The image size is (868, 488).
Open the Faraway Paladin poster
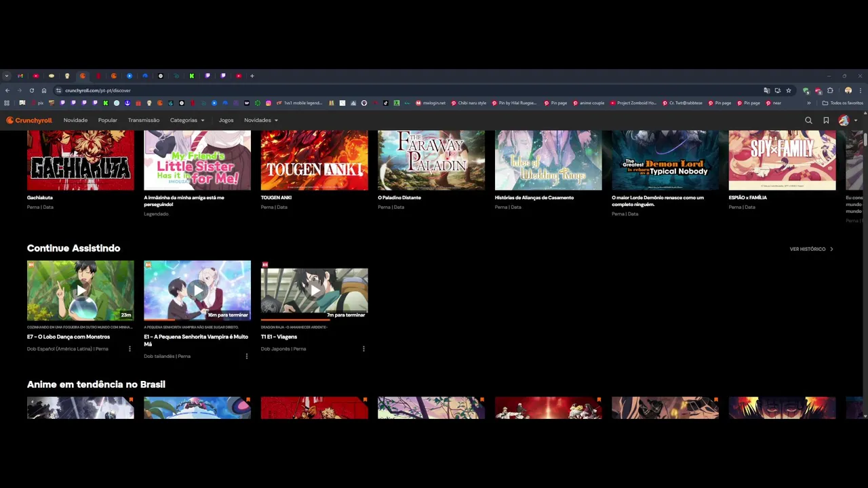point(431,161)
